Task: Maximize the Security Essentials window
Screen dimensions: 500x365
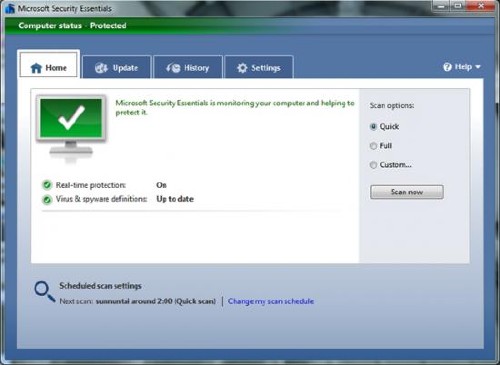Action: (x=458, y=6)
